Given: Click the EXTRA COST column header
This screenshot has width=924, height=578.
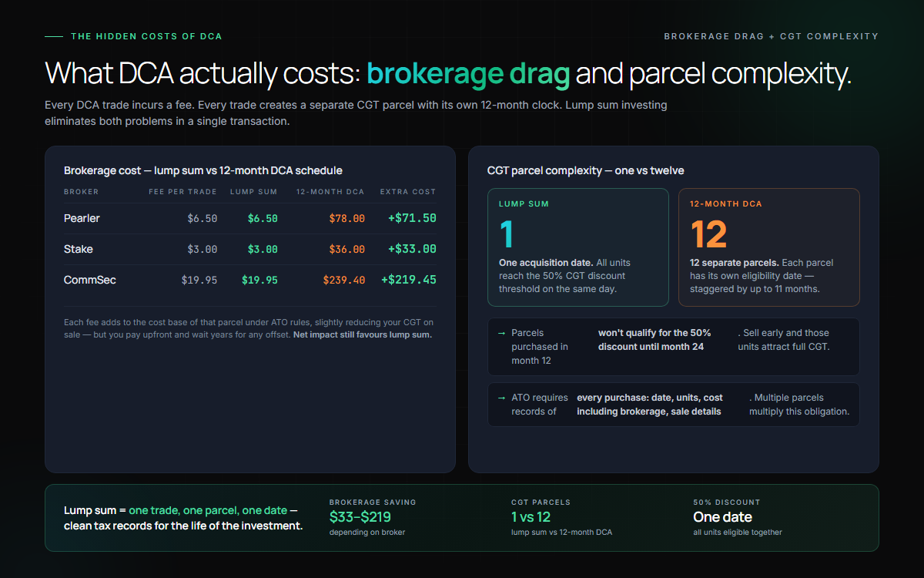Looking at the screenshot, I should point(408,192).
